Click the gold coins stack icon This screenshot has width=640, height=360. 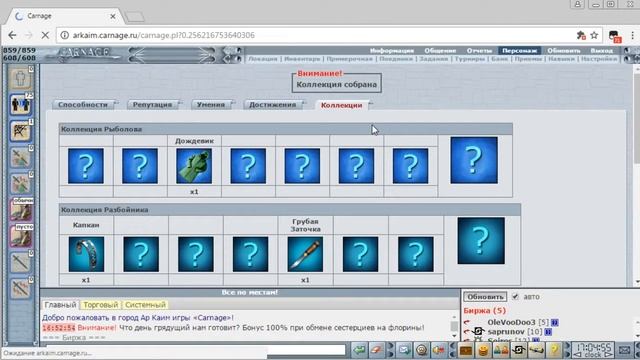point(483,350)
